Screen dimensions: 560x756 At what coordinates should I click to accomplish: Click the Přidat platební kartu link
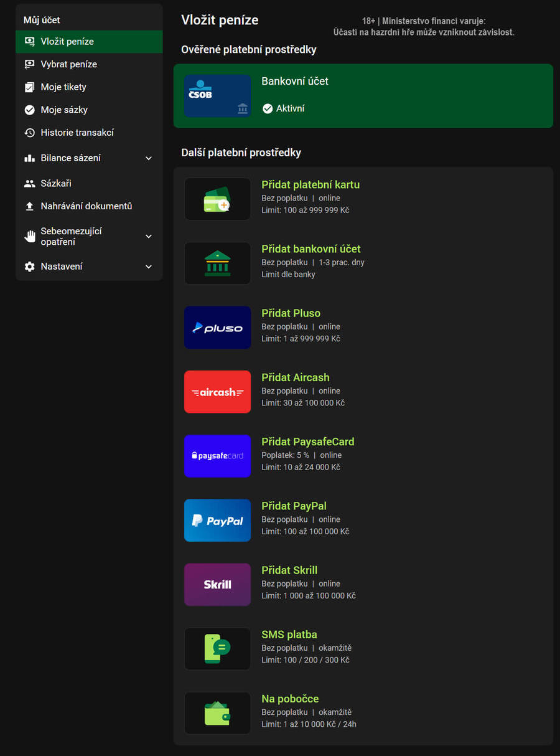coord(310,185)
